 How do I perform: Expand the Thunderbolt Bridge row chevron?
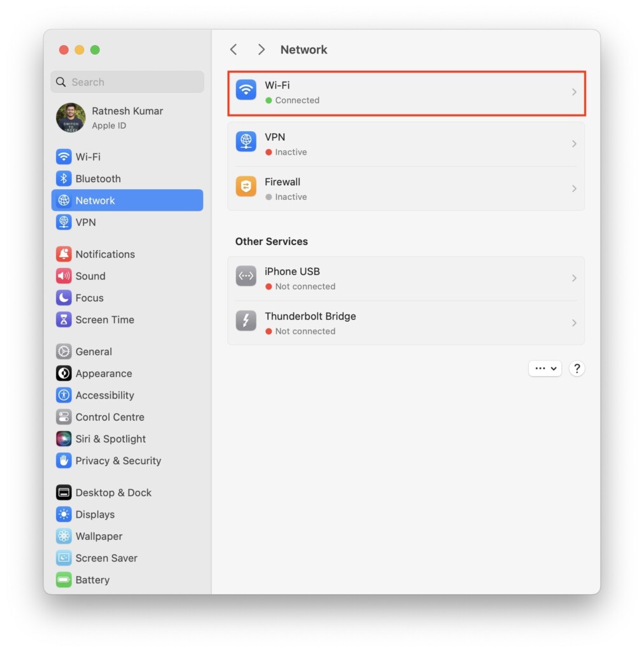tap(574, 323)
